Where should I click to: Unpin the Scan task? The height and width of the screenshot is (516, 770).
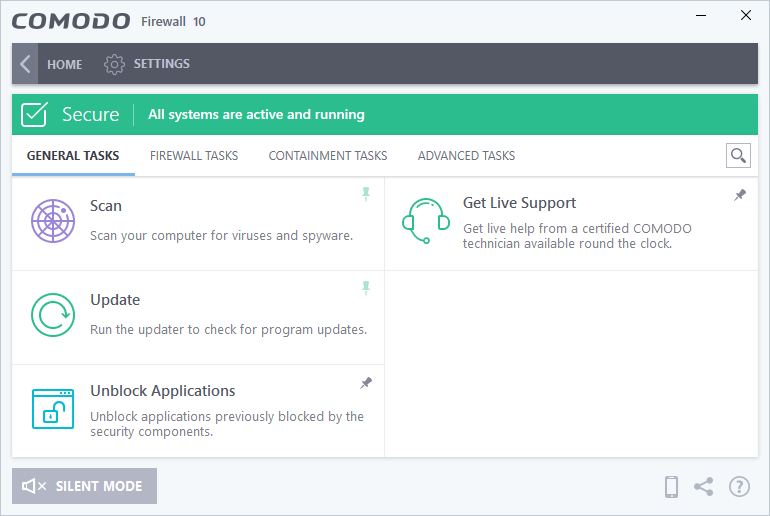[366, 194]
